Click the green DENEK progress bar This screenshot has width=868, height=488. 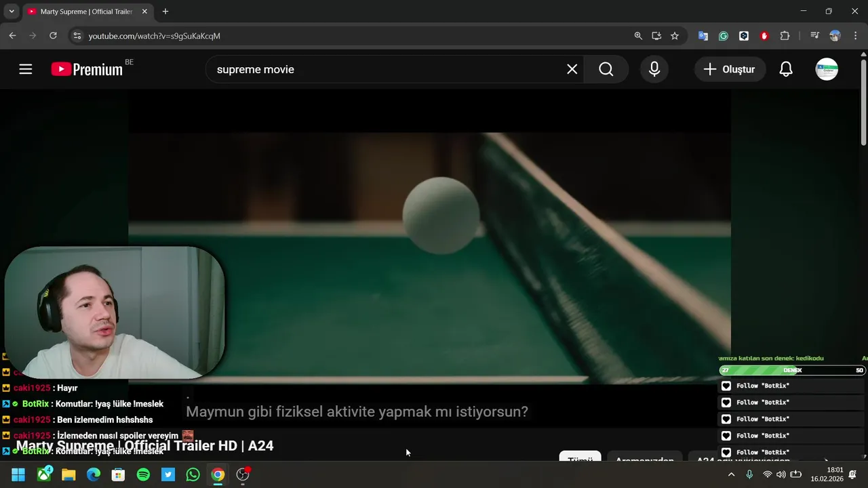(x=792, y=370)
